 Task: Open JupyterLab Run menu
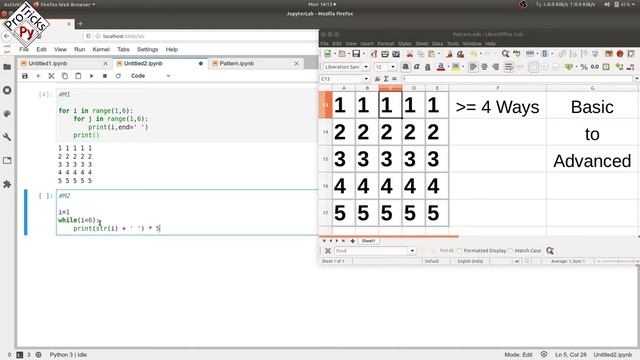pos(80,49)
